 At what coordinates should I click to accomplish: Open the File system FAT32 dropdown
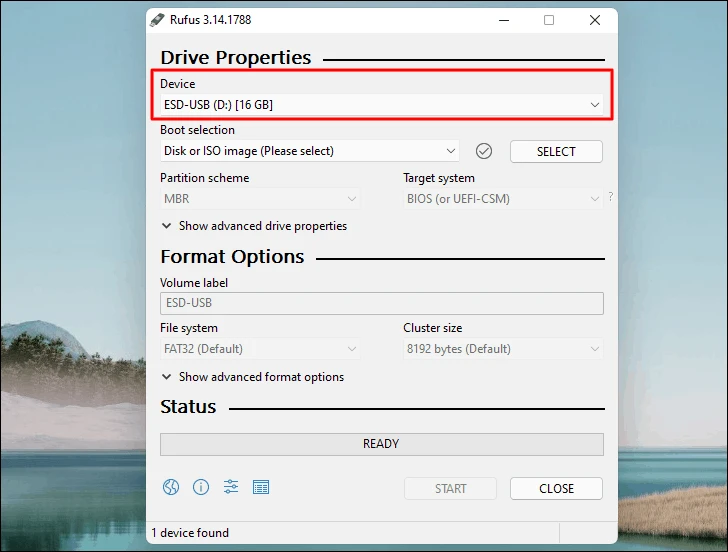tap(260, 349)
